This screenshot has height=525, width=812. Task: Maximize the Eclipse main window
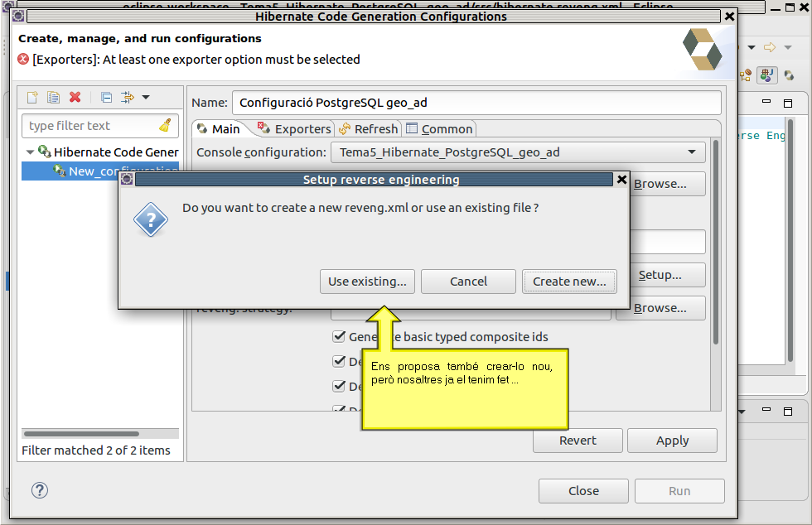pos(790,7)
